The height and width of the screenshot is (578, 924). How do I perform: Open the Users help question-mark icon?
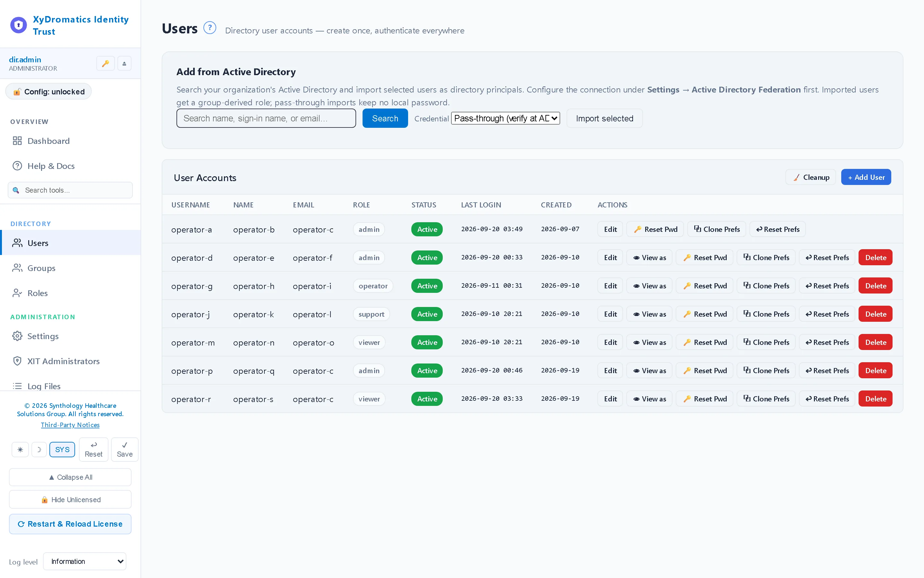[x=210, y=28]
